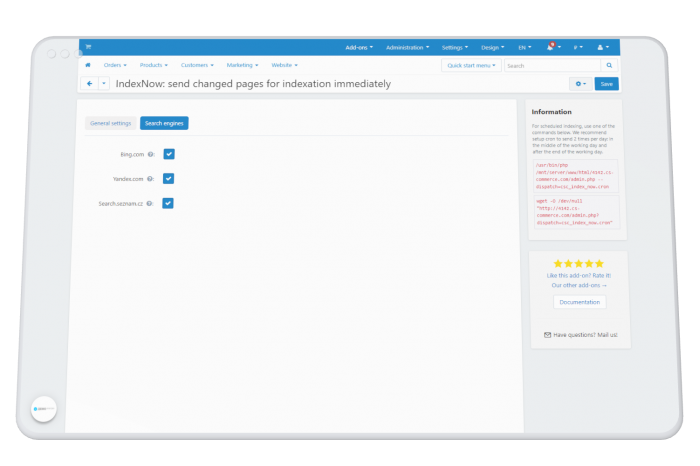Click Like this add-on? Rate it! link

pyautogui.click(x=579, y=275)
